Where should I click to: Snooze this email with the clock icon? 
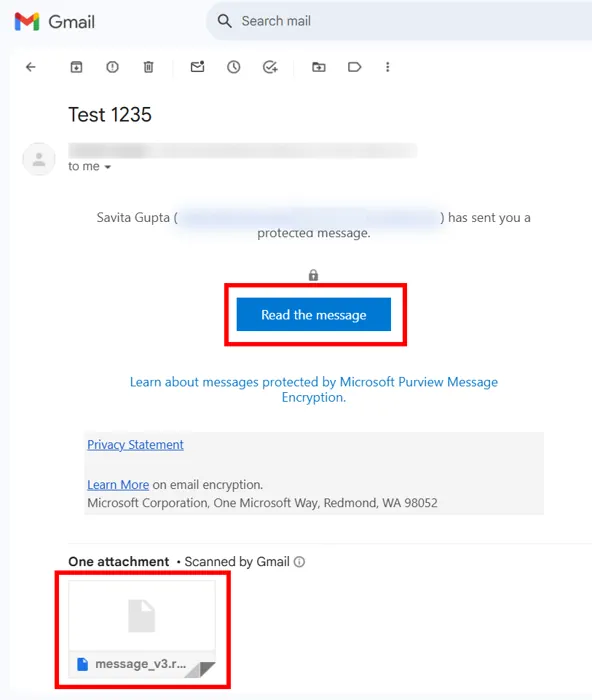pos(233,67)
